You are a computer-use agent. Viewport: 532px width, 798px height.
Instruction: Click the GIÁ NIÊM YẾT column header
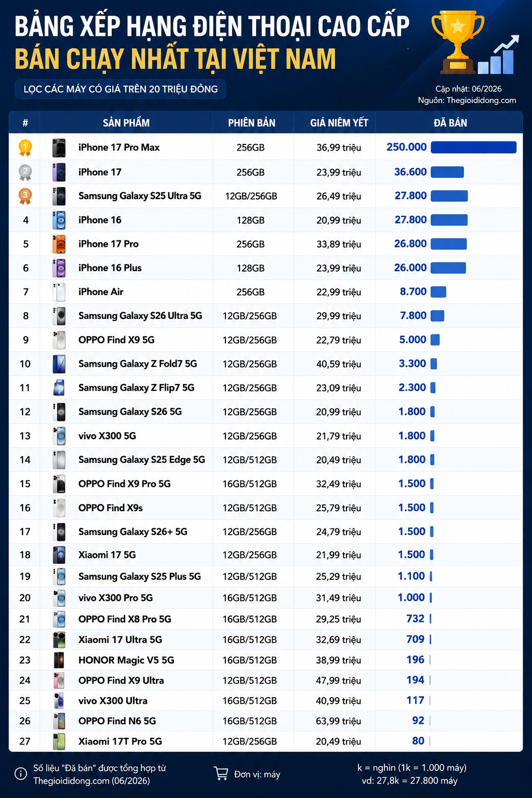coord(339,123)
